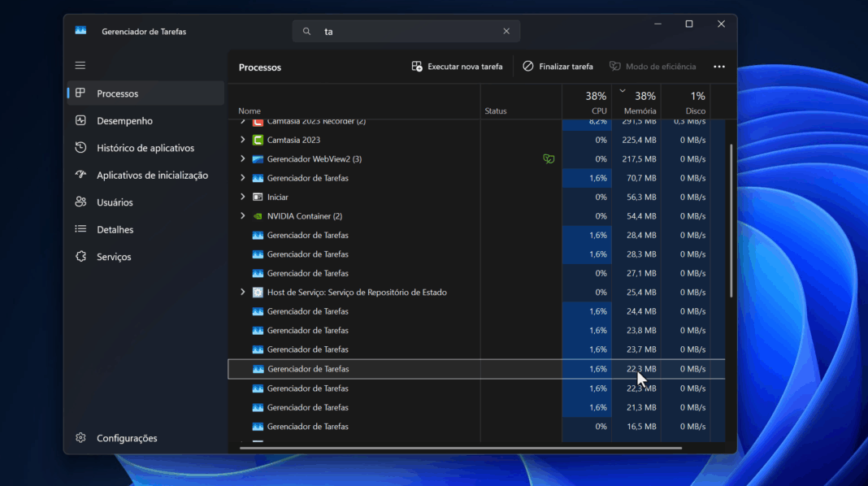This screenshot has width=868, height=486.
Task: Click the Host de Serviço gear icon
Action: point(258,293)
